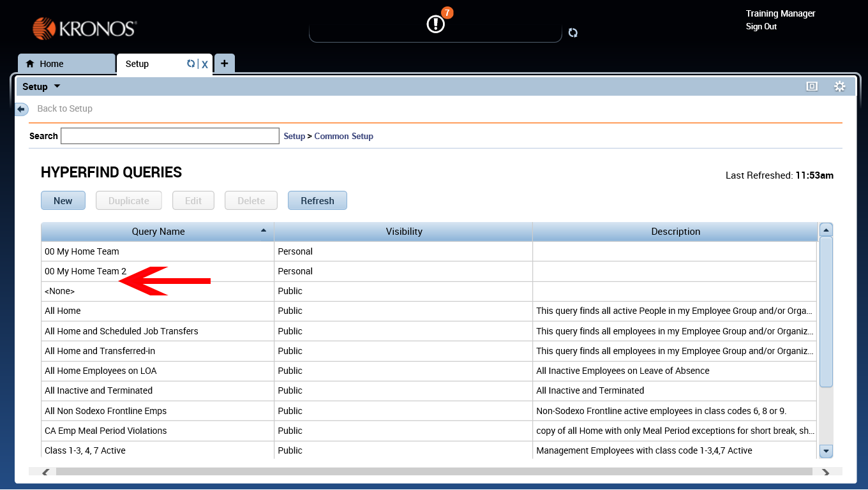Click the Setup breadcrumb link
Screen dimensions: 868x490
point(294,136)
